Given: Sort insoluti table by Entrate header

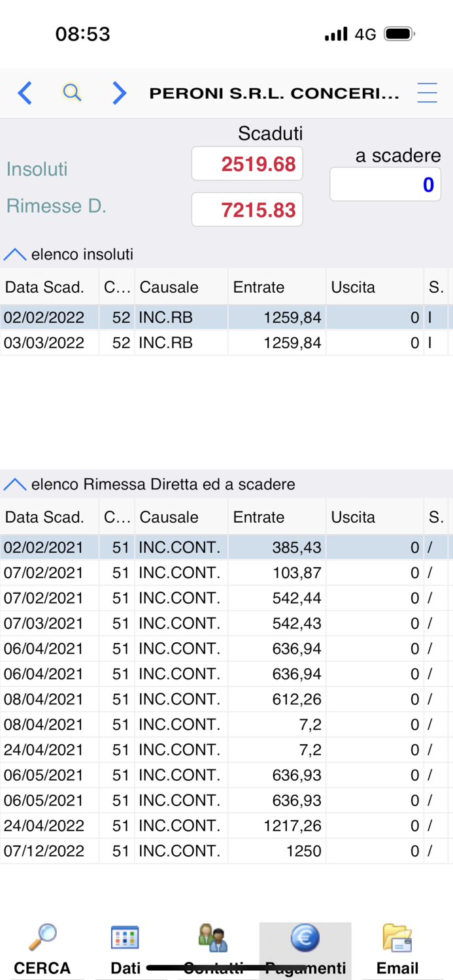Looking at the screenshot, I should pos(277,287).
